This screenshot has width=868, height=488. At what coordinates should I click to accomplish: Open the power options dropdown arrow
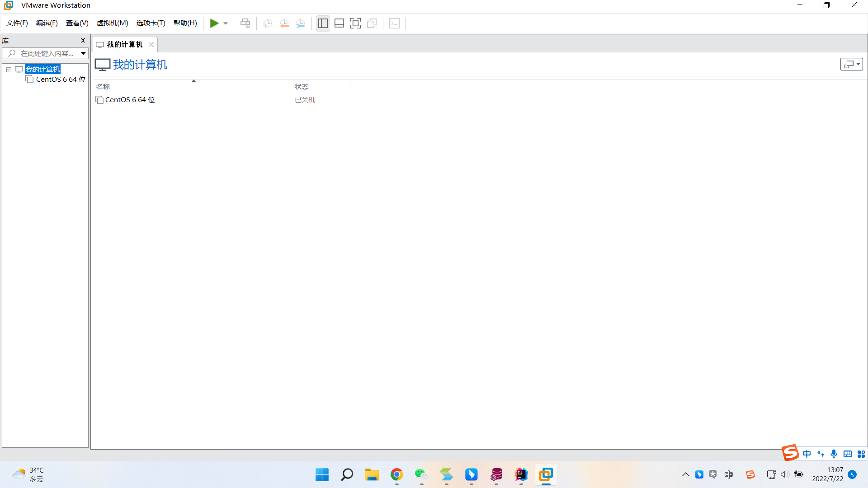(x=226, y=23)
